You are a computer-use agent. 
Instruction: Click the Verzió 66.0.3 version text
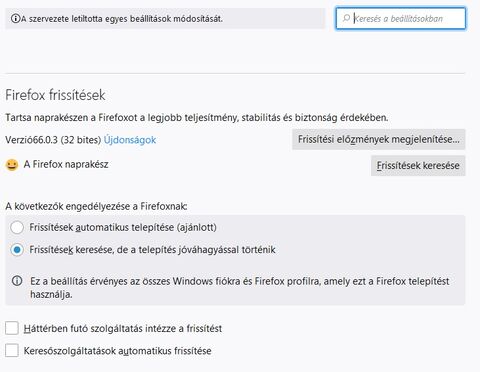pos(53,140)
